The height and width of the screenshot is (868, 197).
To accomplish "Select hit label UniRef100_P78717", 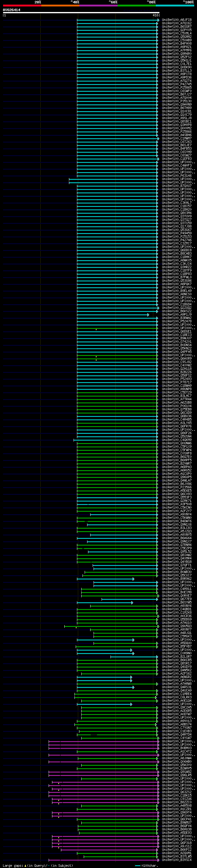I will click(x=177, y=382).
